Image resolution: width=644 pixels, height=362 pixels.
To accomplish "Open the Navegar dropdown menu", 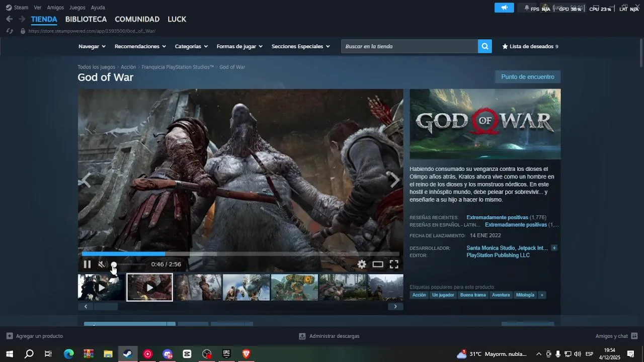I will 92,46.
